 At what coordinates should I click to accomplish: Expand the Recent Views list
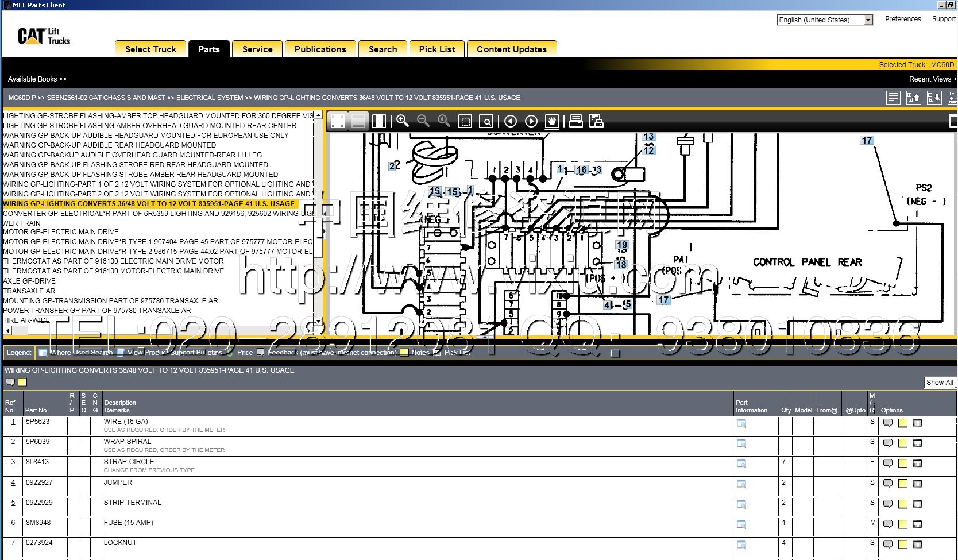pyautogui.click(x=932, y=79)
